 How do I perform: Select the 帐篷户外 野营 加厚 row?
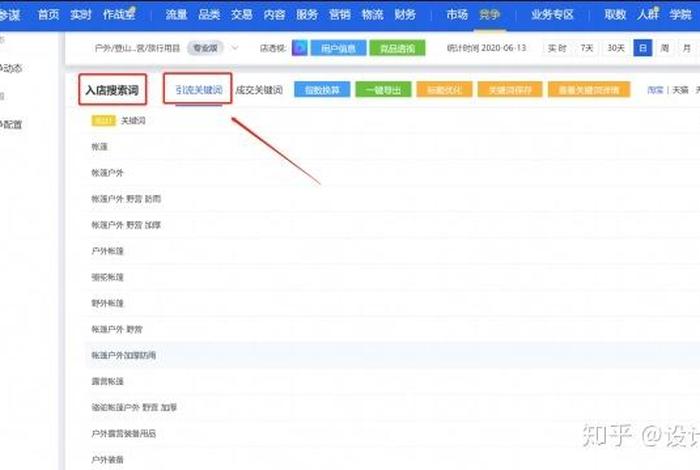tap(126, 225)
